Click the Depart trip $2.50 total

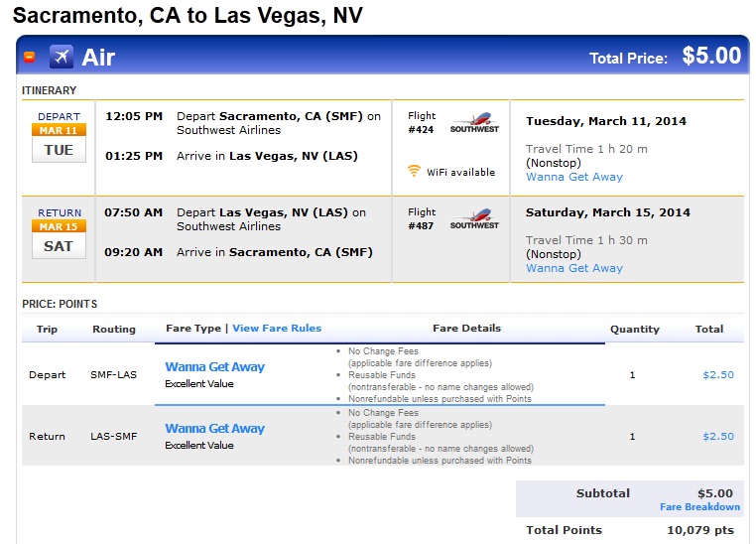[717, 375]
